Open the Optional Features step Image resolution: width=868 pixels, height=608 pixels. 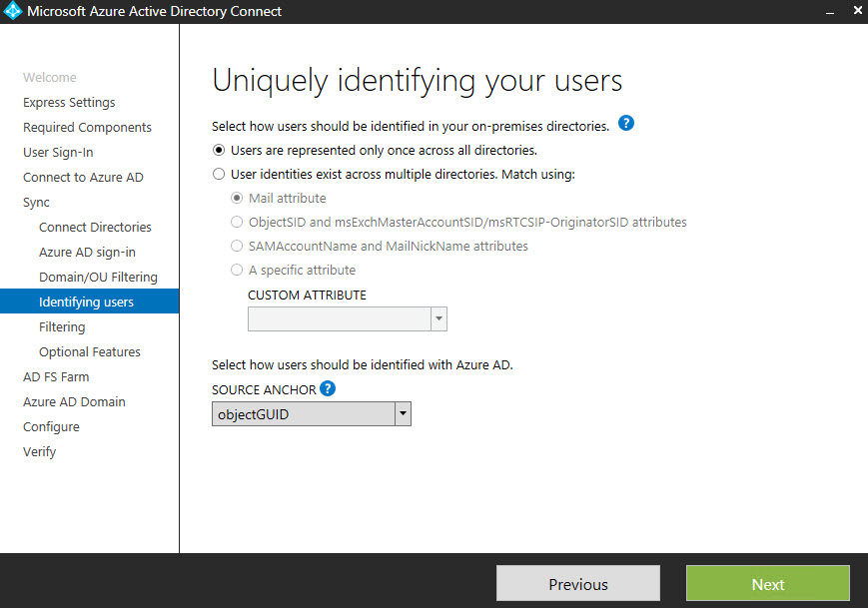[89, 352]
